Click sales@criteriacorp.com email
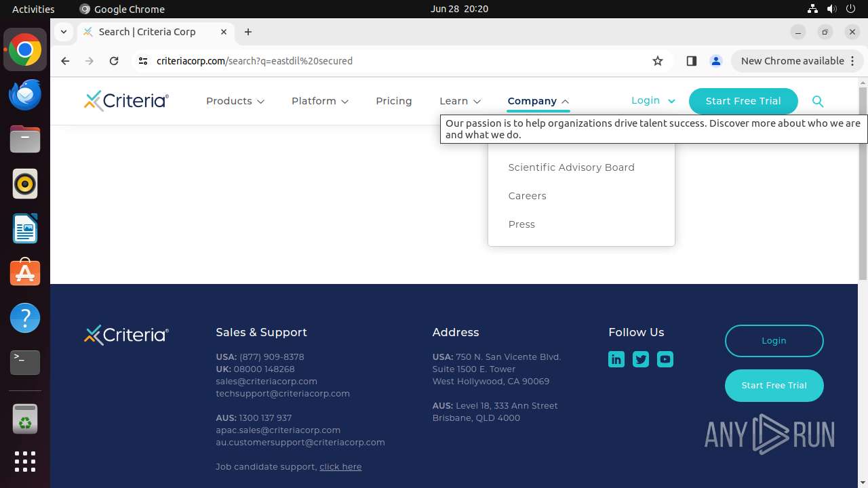 pos(267,382)
